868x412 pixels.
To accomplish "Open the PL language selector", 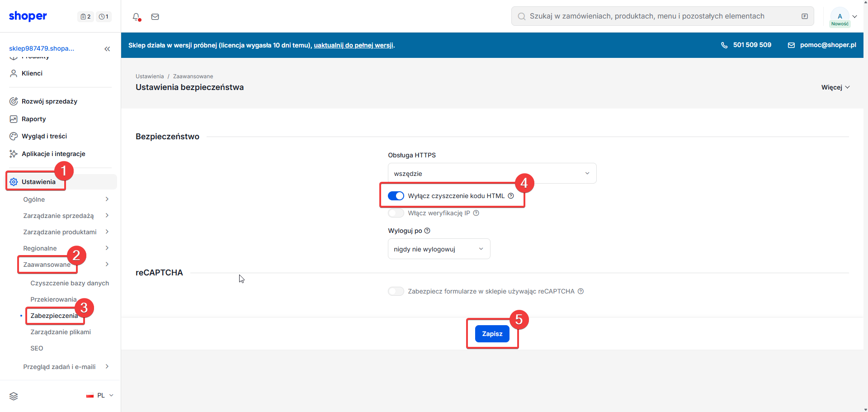I will [100, 395].
